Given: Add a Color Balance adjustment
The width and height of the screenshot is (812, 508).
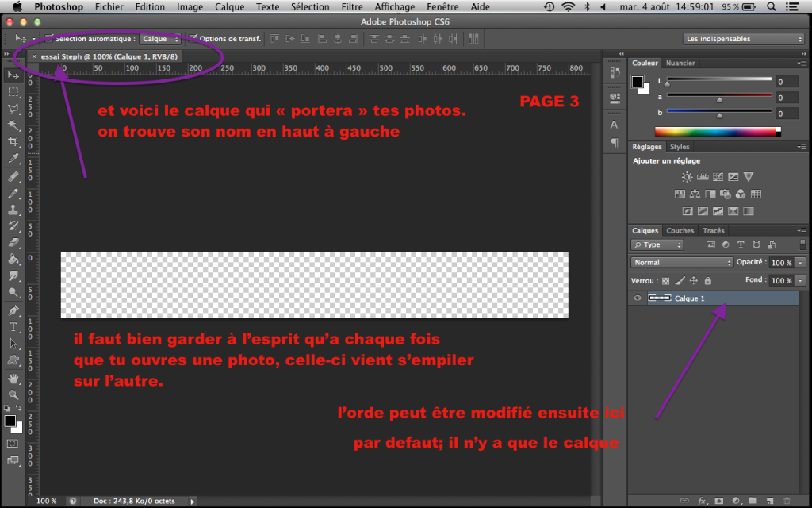Looking at the screenshot, I should point(695,194).
